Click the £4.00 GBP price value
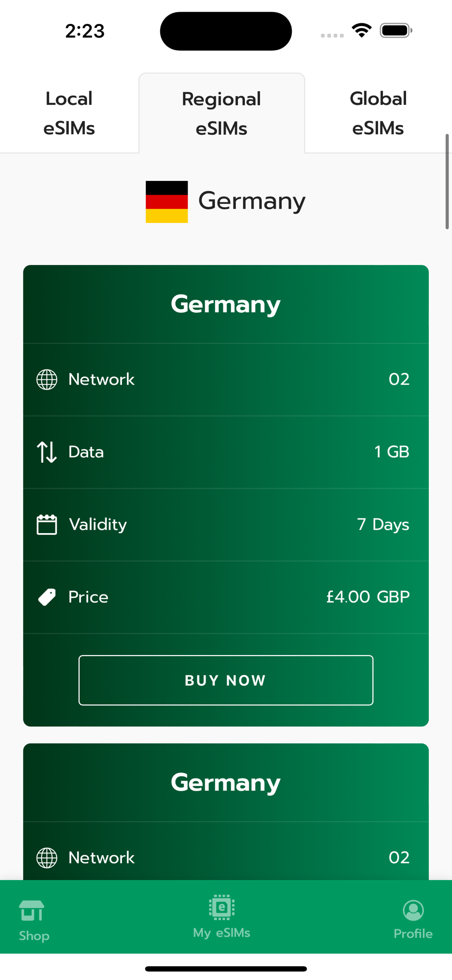The width and height of the screenshot is (452, 980). 368,597
